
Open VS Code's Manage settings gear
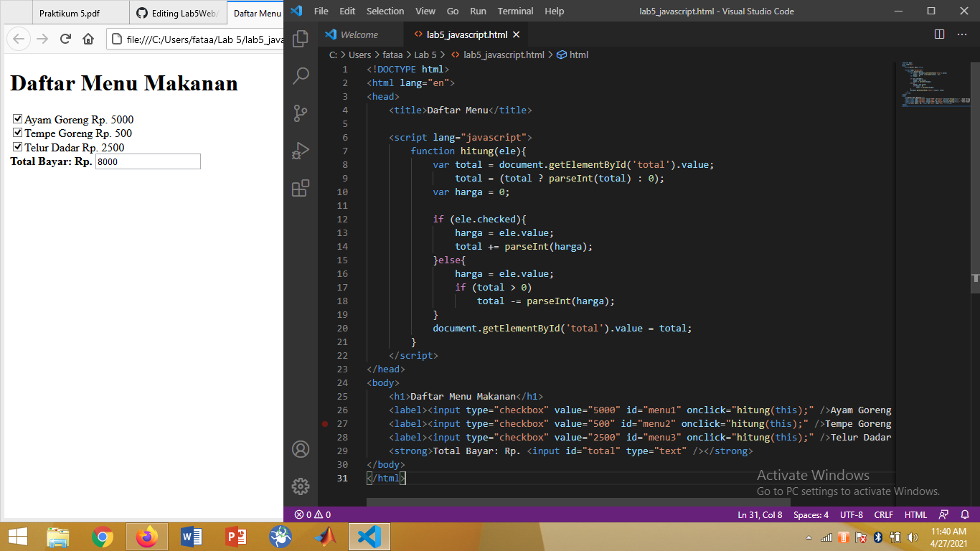pyautogui.click(x=301, y=486)
